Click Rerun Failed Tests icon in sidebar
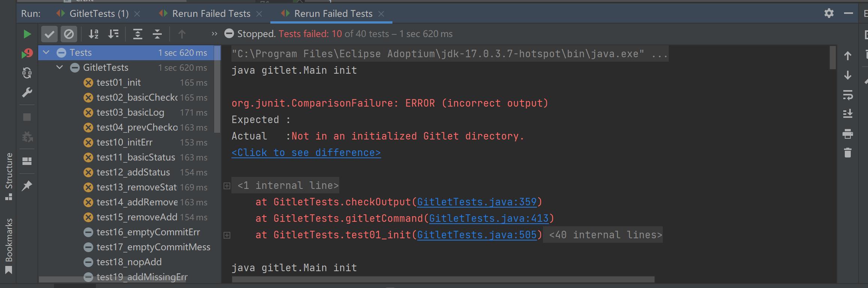 click(x=27, y=54)
